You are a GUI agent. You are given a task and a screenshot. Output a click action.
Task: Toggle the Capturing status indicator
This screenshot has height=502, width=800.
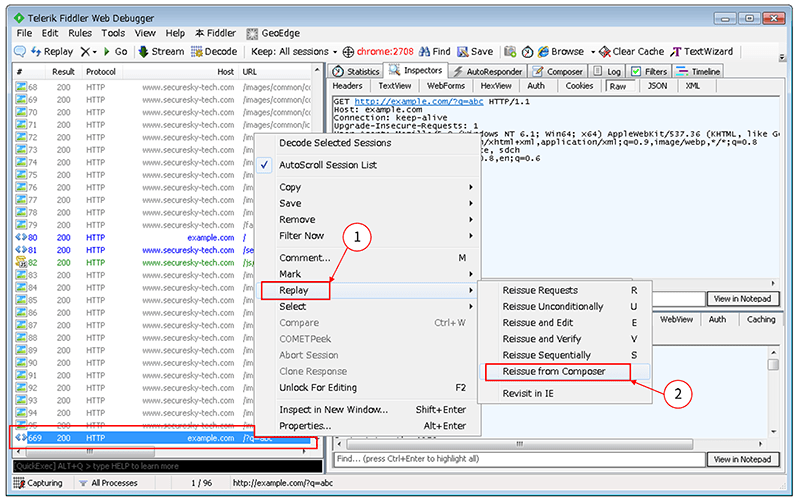point(38,483)
